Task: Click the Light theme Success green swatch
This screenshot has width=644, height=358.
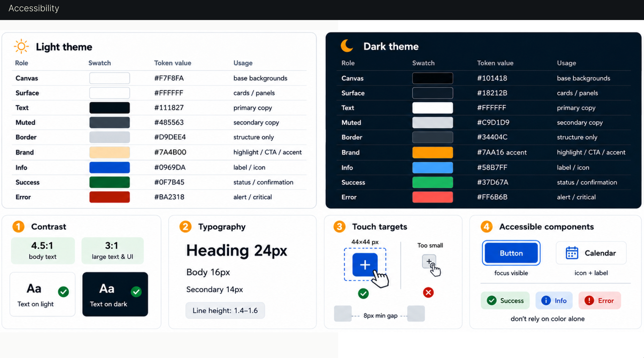Action: tap(110, 182)
